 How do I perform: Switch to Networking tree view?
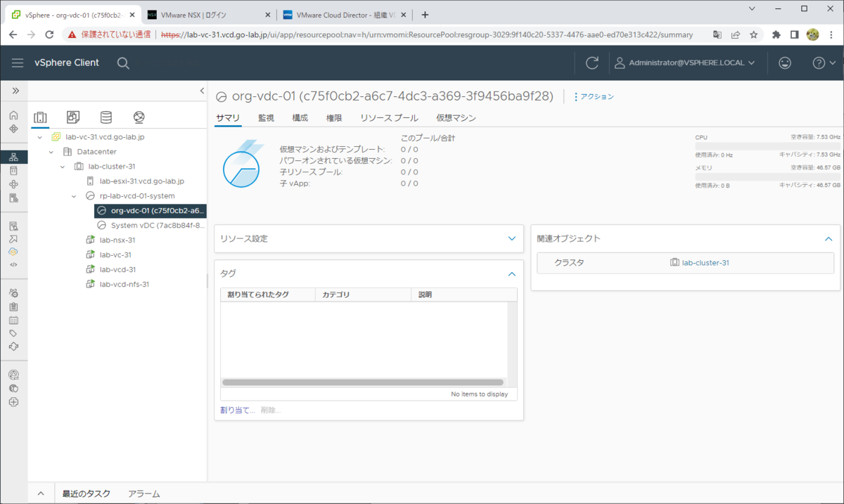click(x=139, y=117)
